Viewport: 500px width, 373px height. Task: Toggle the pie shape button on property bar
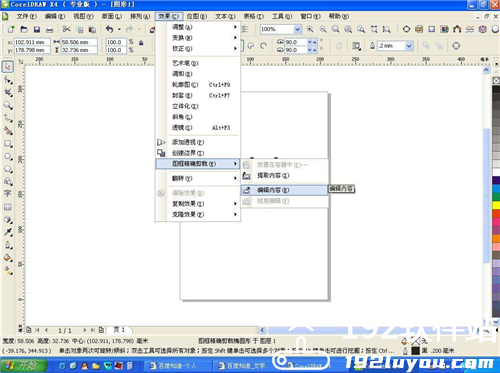251,46
